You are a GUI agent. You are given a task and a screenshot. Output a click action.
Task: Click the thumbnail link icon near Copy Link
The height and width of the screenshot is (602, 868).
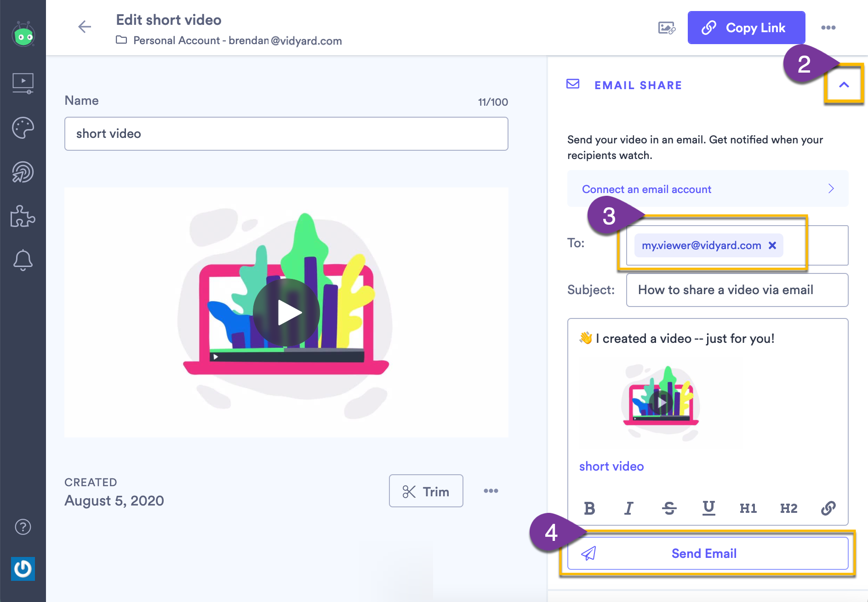point(667,28)
